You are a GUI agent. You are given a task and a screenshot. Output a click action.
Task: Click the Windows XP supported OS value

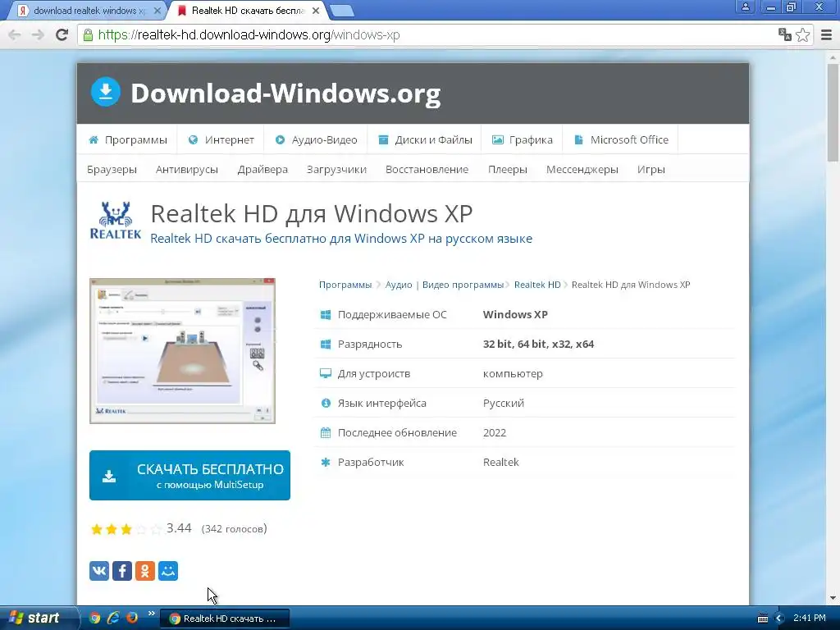pyautogui.click(x=515, y=314)
